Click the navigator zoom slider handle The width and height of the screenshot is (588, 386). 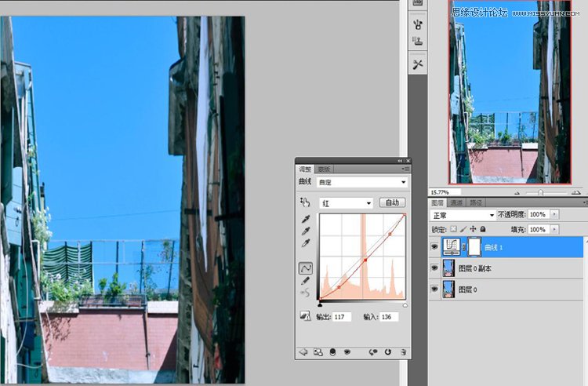[540, 191]
